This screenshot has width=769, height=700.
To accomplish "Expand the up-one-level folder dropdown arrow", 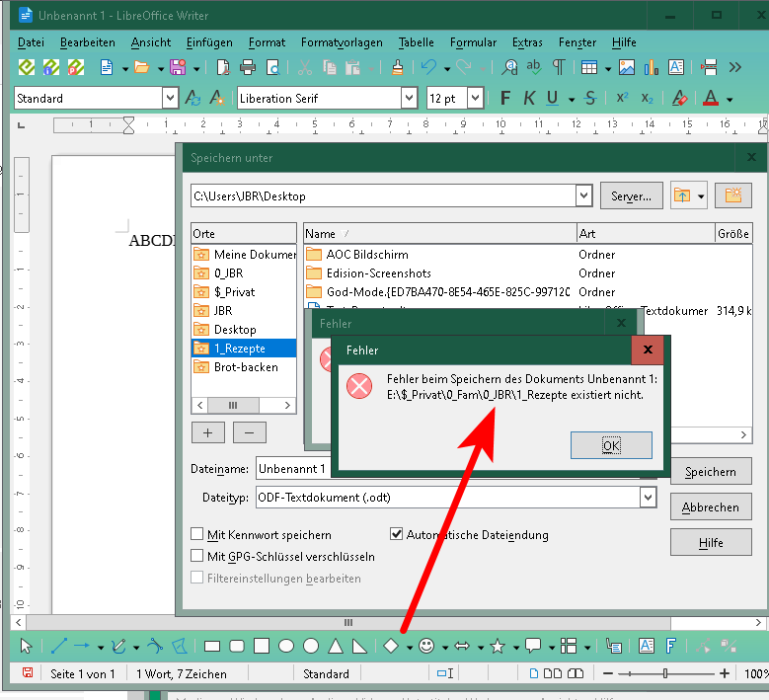I will [x=701, y=196].
